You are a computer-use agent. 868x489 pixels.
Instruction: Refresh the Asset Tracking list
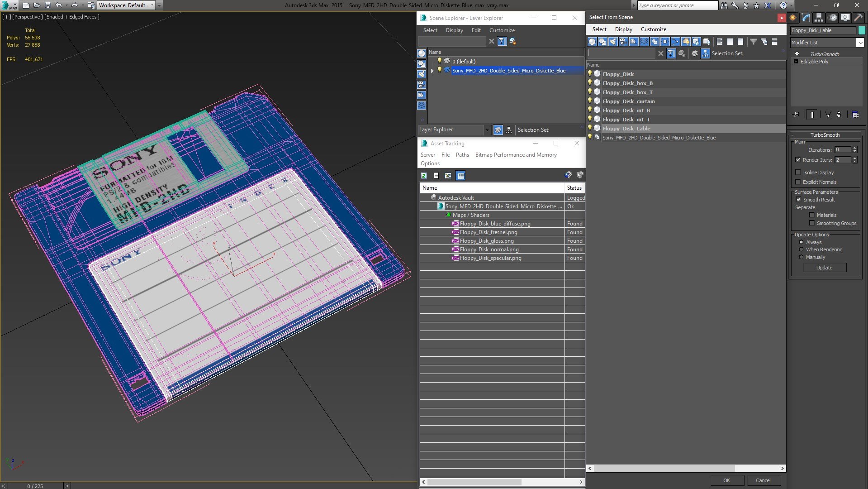(x=424, y=176)
